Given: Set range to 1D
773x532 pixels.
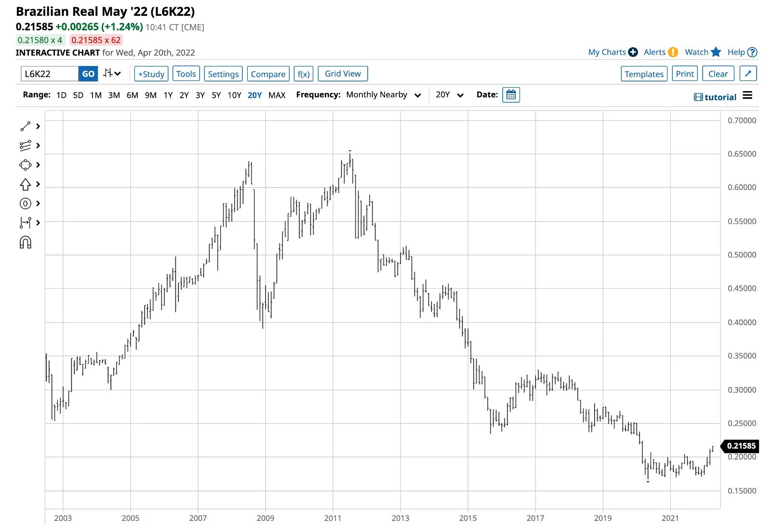Looking at the screenshot, I should [61, 95].
